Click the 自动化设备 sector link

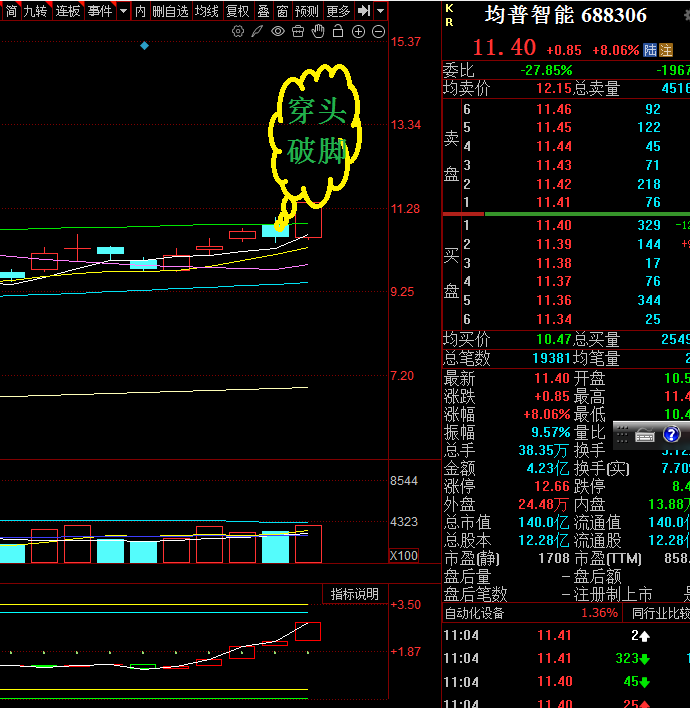coord(474,613)
